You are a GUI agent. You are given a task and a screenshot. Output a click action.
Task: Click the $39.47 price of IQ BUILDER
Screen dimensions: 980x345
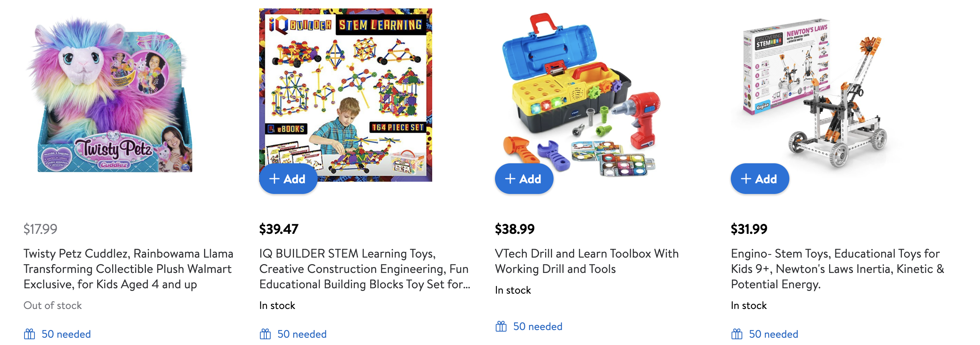click(x=279, y=229)
